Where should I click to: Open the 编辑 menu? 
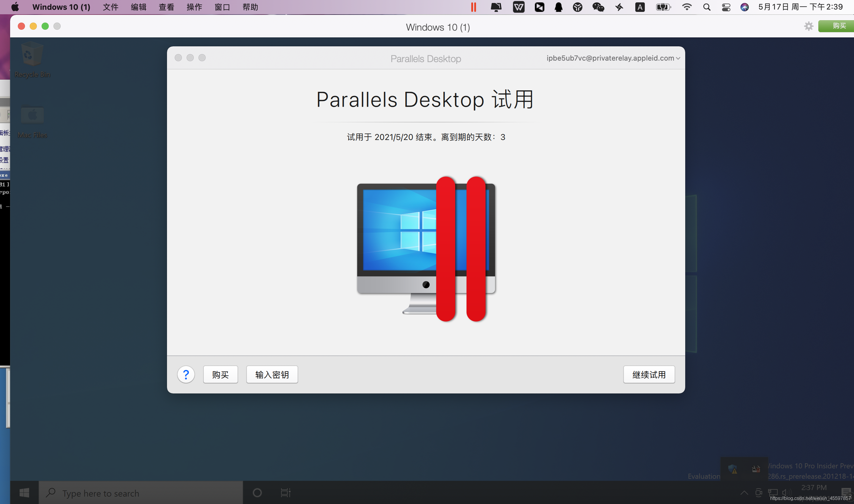click(138, 7)
